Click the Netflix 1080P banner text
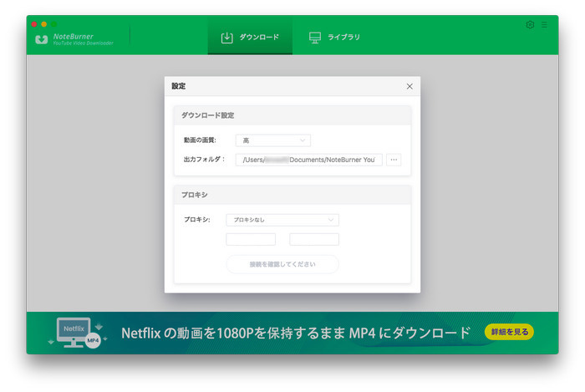Viewport: 585px width, 392px height. pyautogui.click(x=296, y=333)
